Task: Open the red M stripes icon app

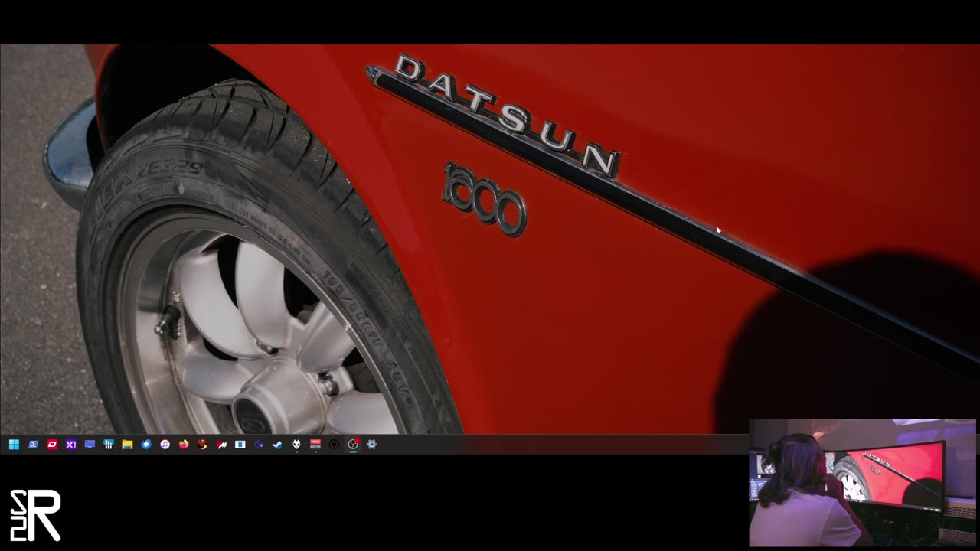Action: click(221, 444)
